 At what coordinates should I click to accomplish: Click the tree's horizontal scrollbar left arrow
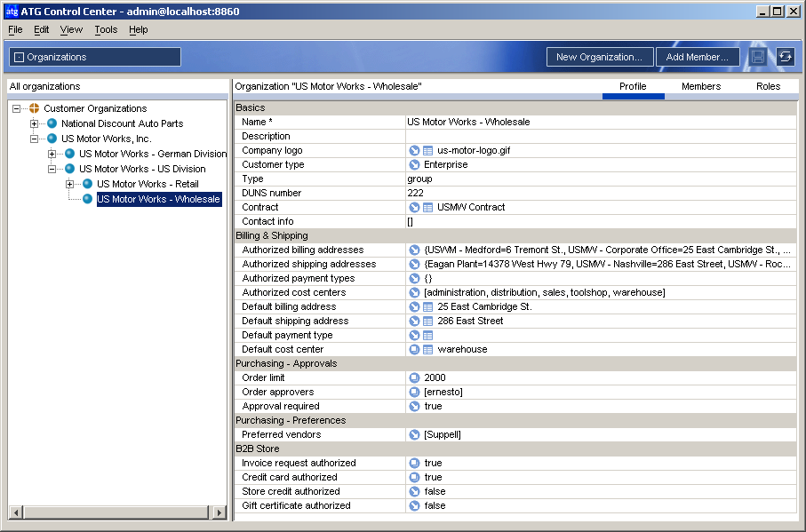(x=16, y=512)
